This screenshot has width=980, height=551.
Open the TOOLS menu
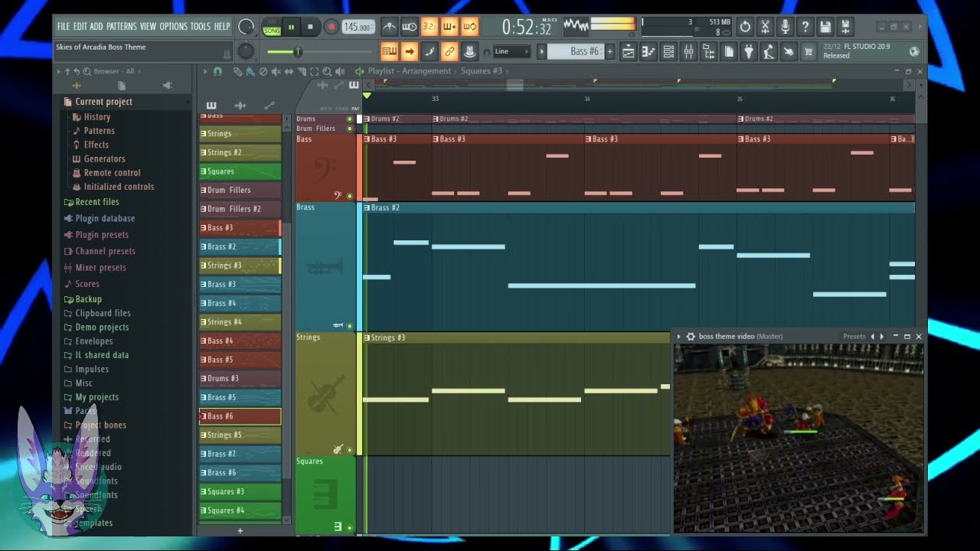(x=200, y=27)
